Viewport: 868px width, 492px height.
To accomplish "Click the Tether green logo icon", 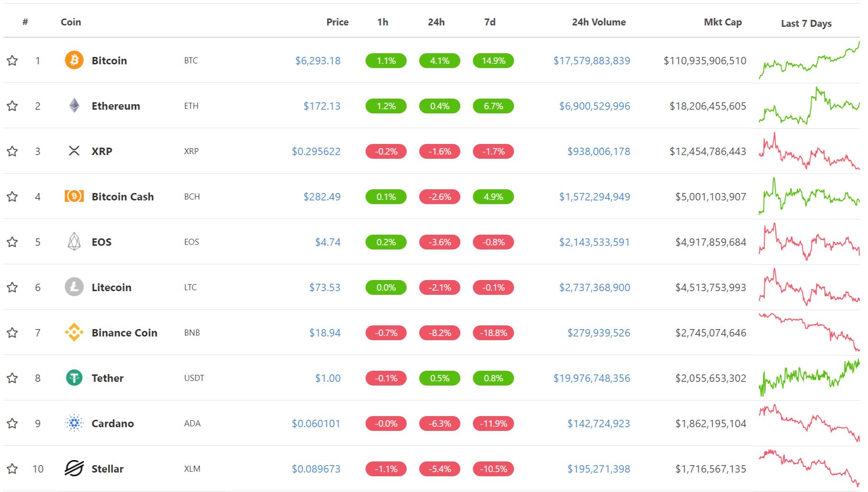I will [74, 378].
